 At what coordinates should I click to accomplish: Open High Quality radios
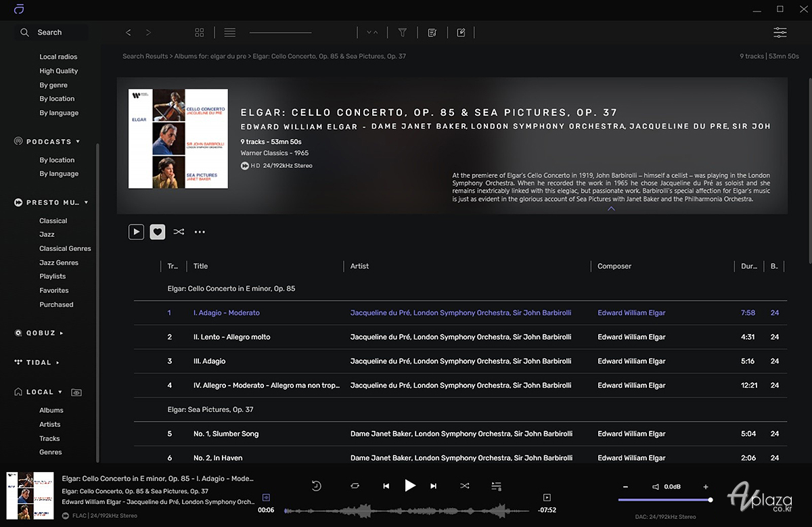[59, 71]
